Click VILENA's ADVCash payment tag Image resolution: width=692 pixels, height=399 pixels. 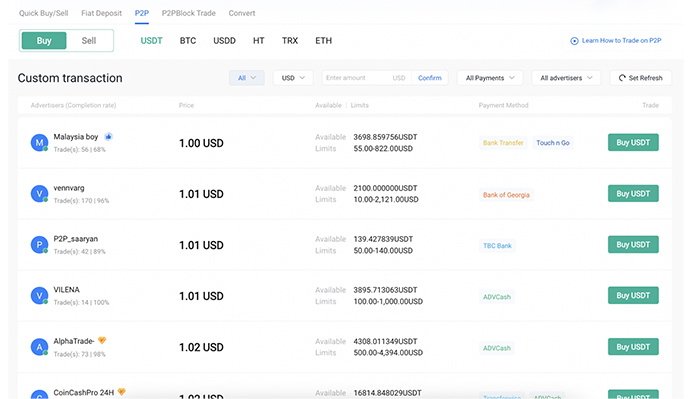[x=497, y=297]
